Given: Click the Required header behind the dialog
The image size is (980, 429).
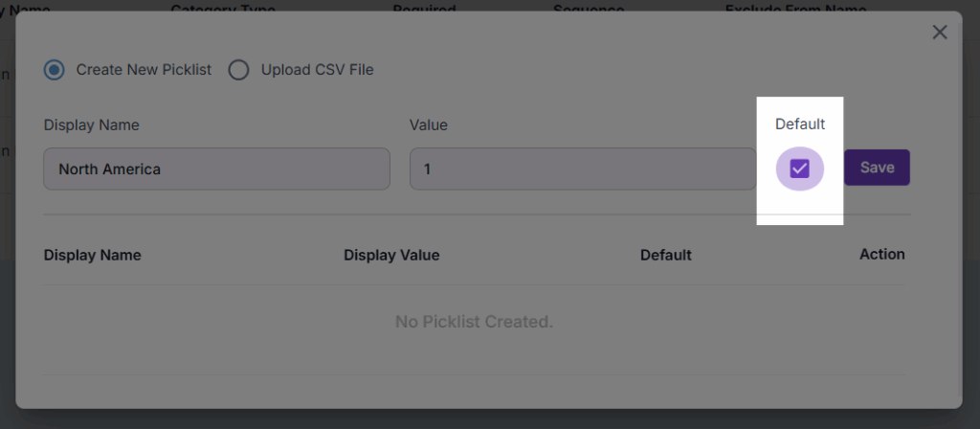Looking at the screenshot, I should [422, 10].
